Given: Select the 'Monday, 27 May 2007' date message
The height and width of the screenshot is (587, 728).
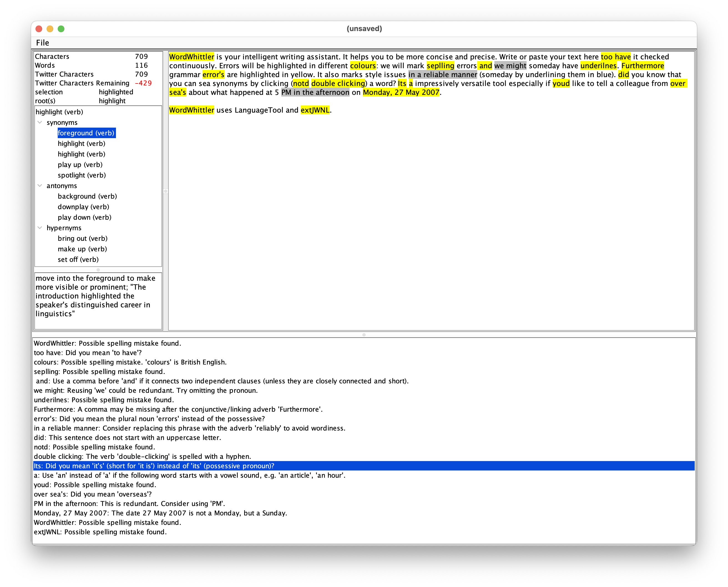Looking at the screenshot, I should pyautogui.click(x=160, y=513).
